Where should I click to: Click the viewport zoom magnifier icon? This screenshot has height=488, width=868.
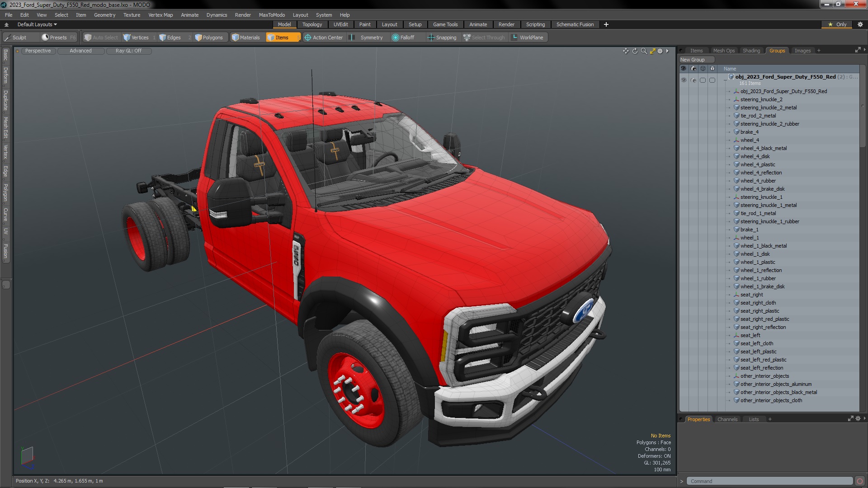[644, 51]
